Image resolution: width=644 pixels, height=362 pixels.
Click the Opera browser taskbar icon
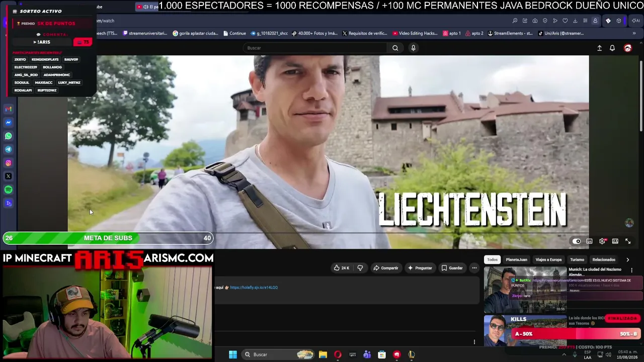338,354
